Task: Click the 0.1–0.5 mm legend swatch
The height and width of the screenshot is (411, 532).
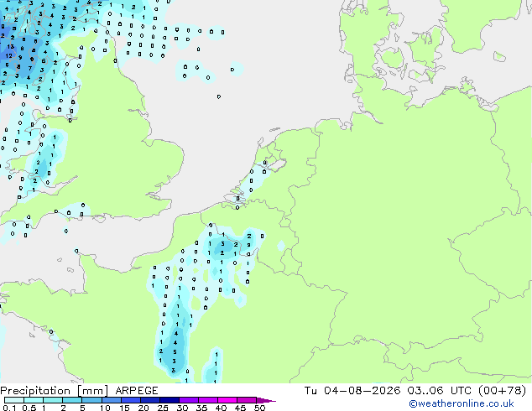Action: pyautogui.click(x=14, y=400)
